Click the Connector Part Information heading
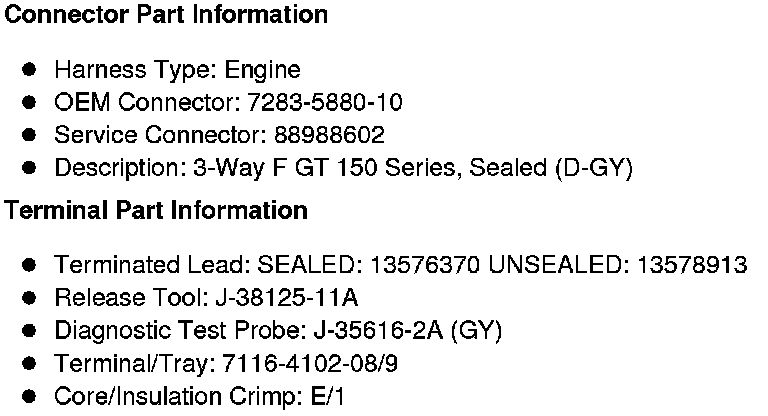The image size is (768, 416). 166,15
